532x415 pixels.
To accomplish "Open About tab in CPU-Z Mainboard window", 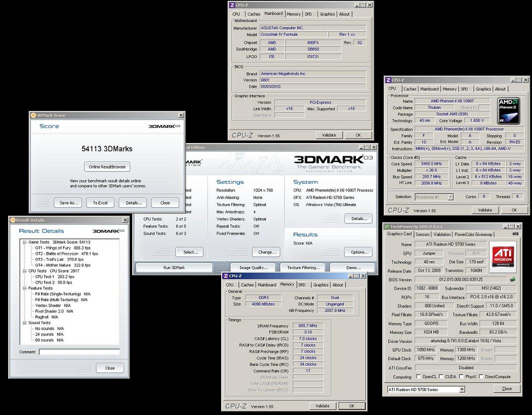I will (x=344, y=14).
